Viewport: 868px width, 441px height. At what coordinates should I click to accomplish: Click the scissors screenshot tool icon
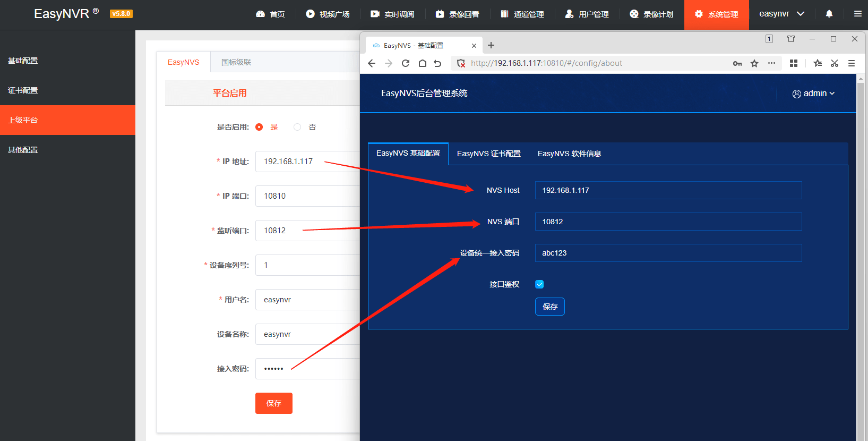[x=835, y=63]
